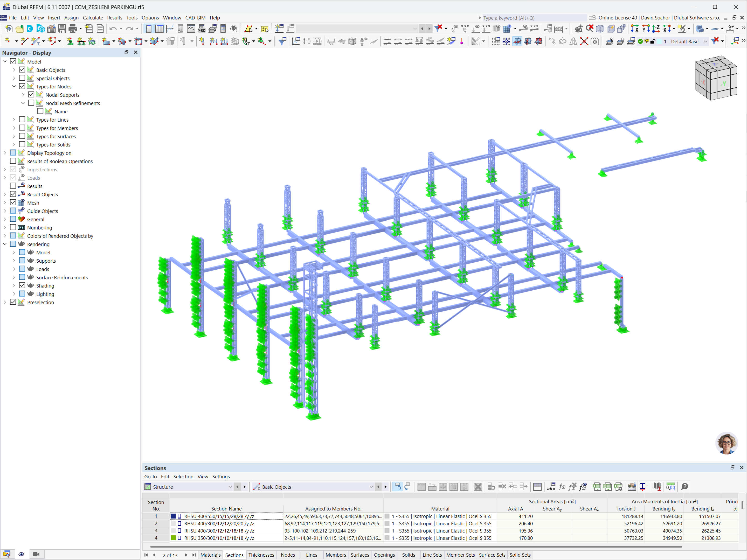
Task: Select the Edit Function fx icon
Action: coord(562,486)
